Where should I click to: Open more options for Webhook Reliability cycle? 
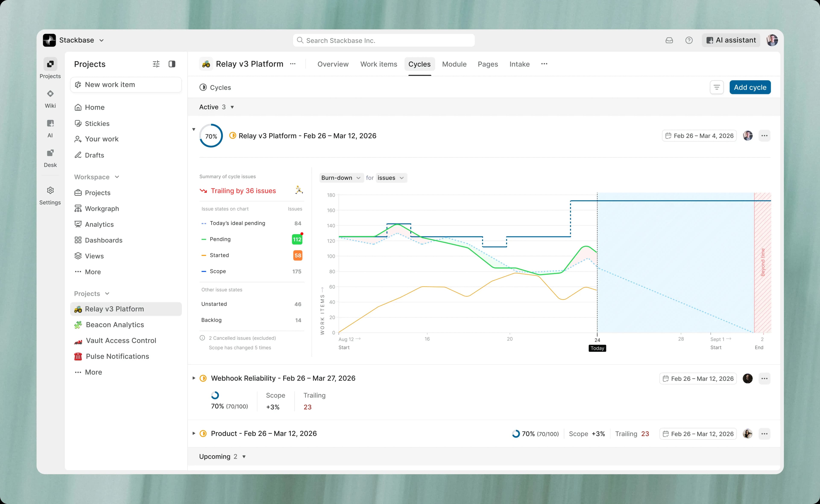click(x=764, y=378)
